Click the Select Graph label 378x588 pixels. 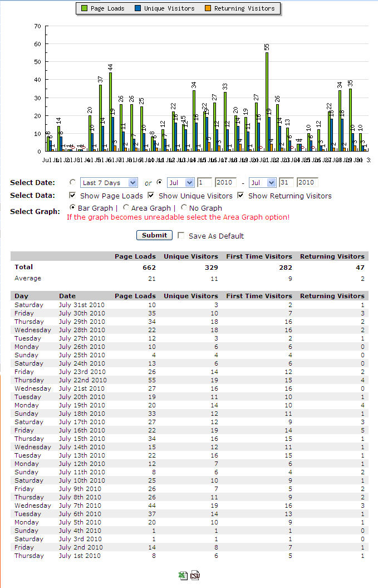35,211
